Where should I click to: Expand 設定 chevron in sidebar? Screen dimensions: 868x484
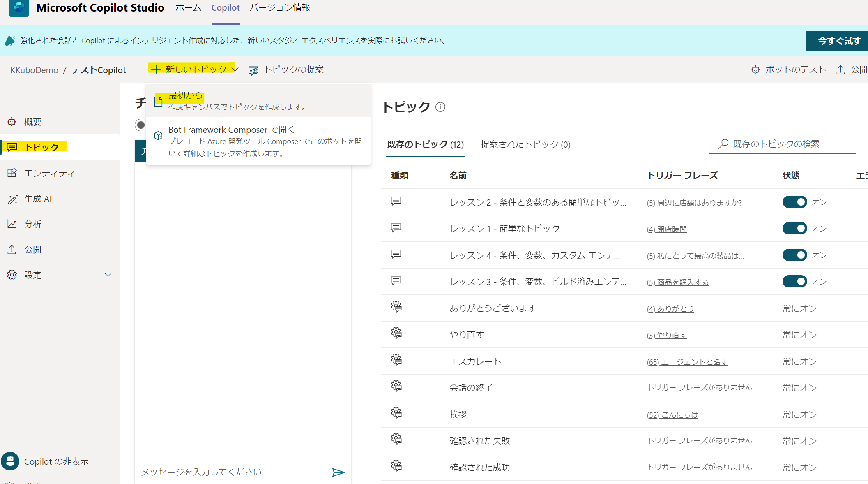[x=108, y=275]
